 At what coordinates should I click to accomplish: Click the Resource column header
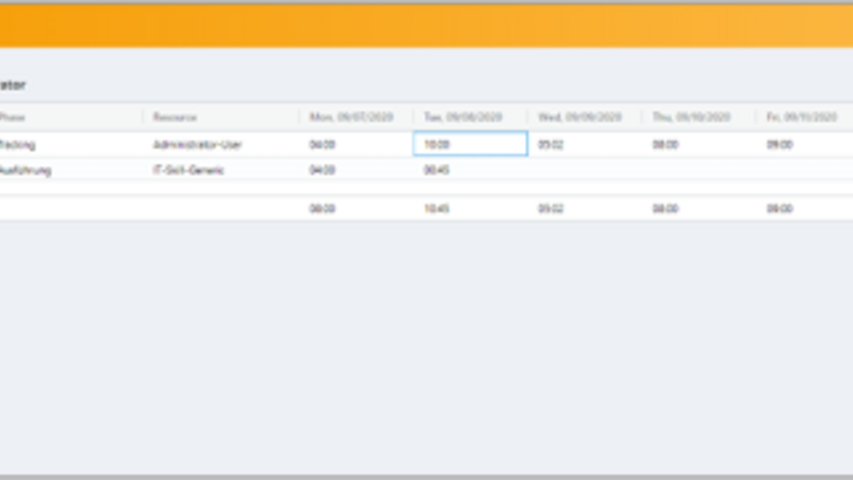175,117
